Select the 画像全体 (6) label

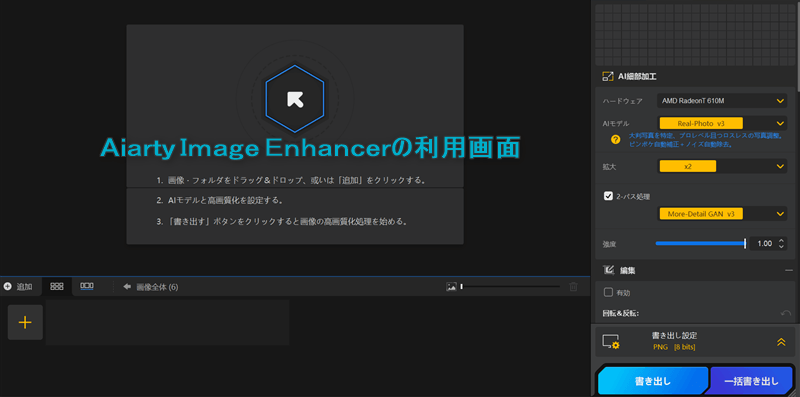click(157, 287)
